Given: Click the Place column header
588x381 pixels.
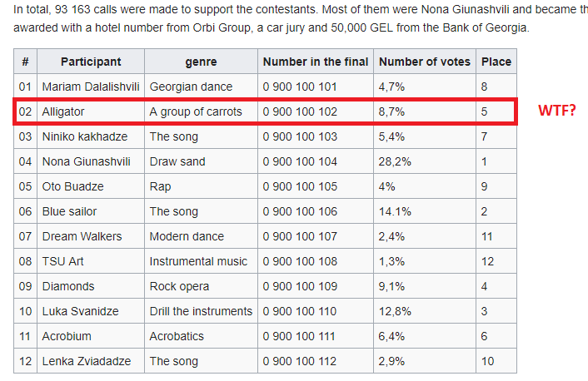Looking at the screenshot, I should click(x=496, y=62).
